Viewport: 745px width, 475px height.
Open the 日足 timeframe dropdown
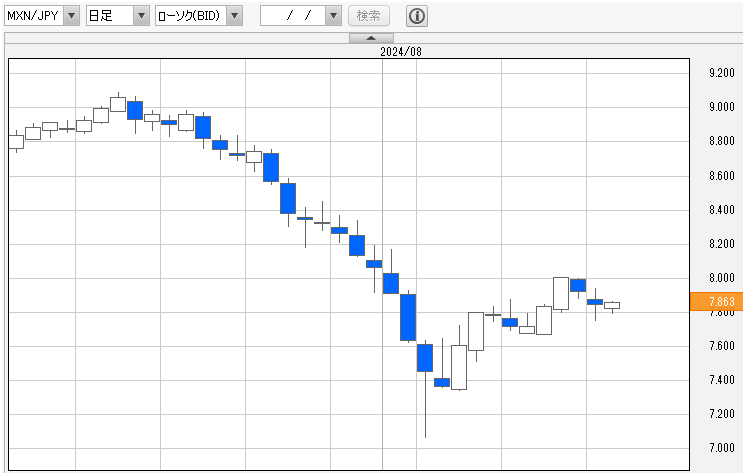click(117, 16)
